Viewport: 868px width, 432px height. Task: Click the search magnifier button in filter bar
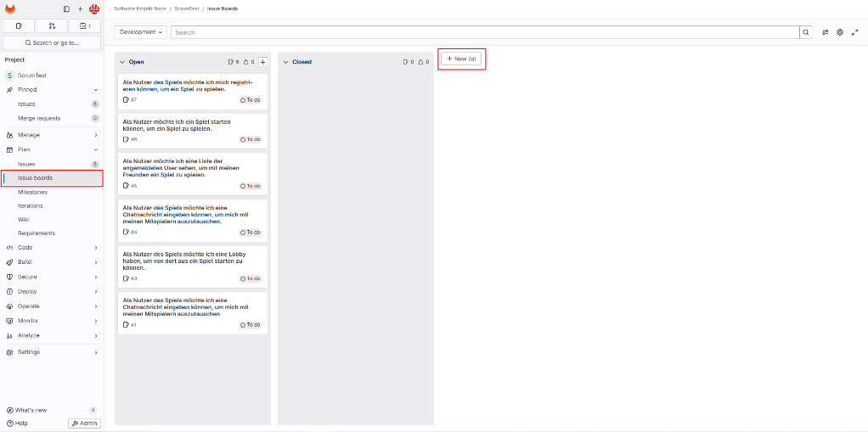click(806, 32)
